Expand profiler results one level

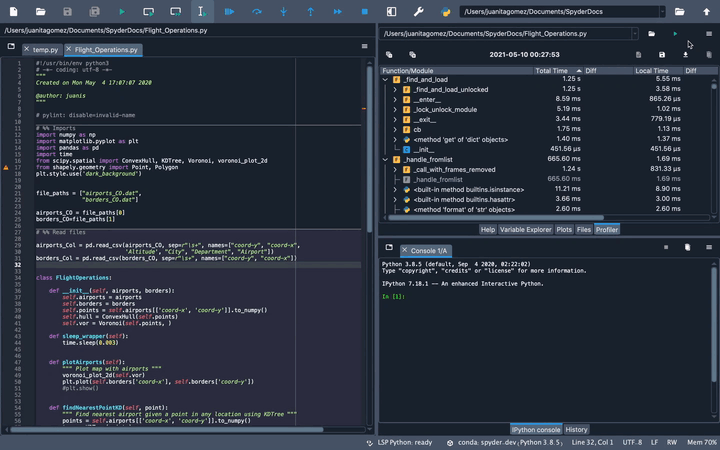tap(412, 55)
